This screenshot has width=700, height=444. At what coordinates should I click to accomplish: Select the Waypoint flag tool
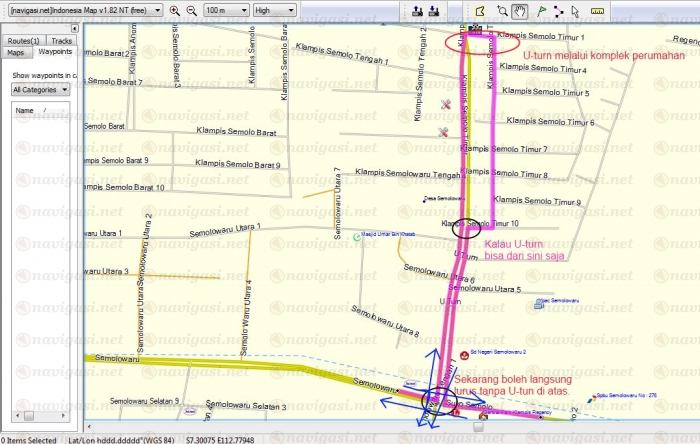coord(541,10)
